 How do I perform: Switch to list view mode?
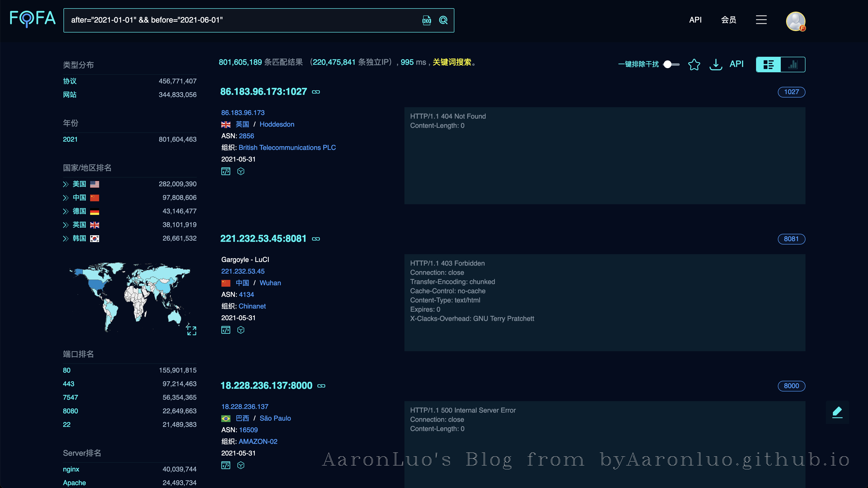click(768, 65)
